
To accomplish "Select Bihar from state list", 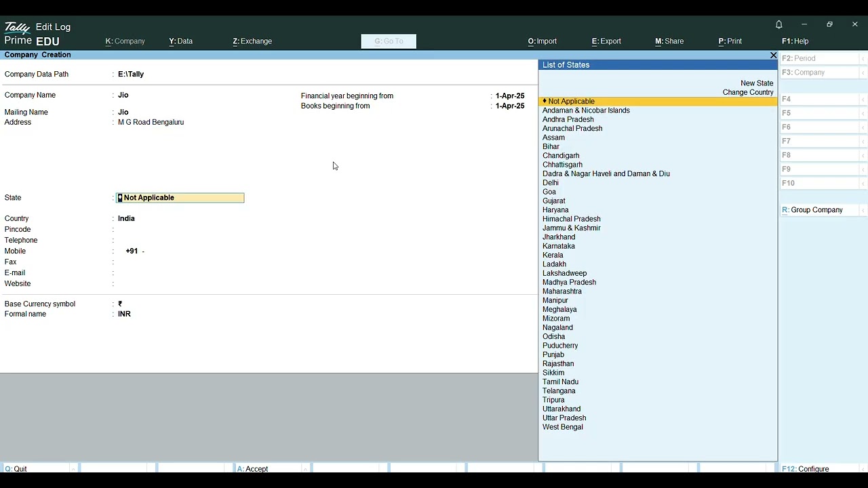I will click(x=551, y=146).
